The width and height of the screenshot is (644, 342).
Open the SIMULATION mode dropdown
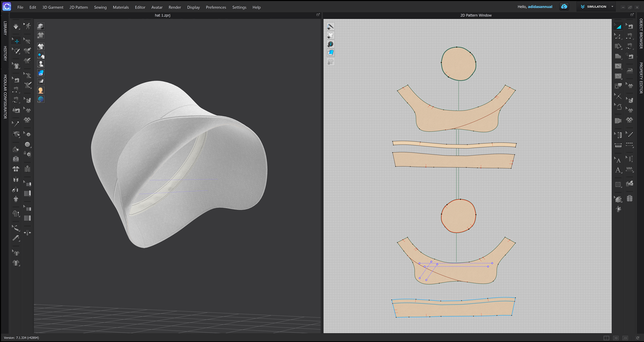[x=612, y=6]
